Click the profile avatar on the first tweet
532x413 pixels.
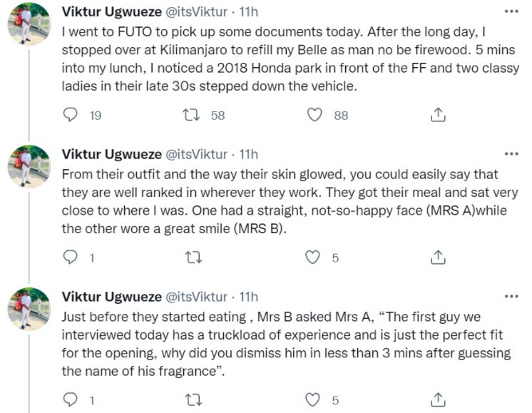pyautogui.click(x=29, y=24)
